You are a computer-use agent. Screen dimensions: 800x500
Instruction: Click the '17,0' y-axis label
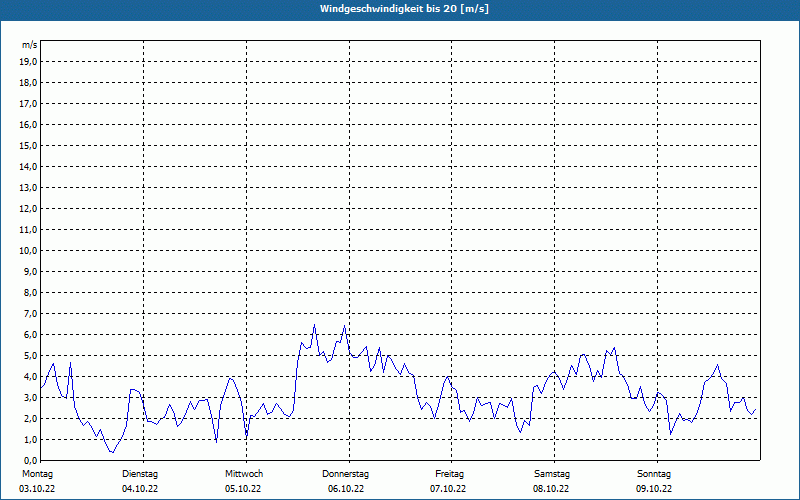(28, 104)
